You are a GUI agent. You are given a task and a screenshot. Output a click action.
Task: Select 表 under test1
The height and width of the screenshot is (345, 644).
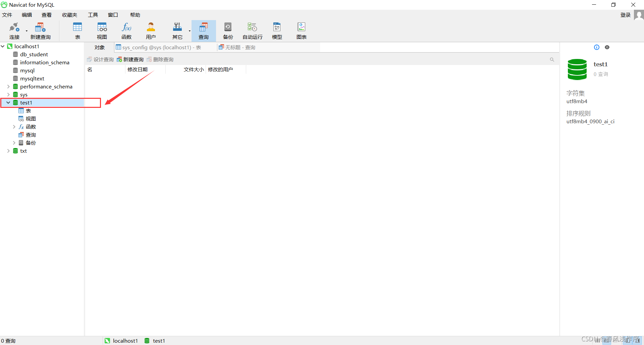coord(28,111)
